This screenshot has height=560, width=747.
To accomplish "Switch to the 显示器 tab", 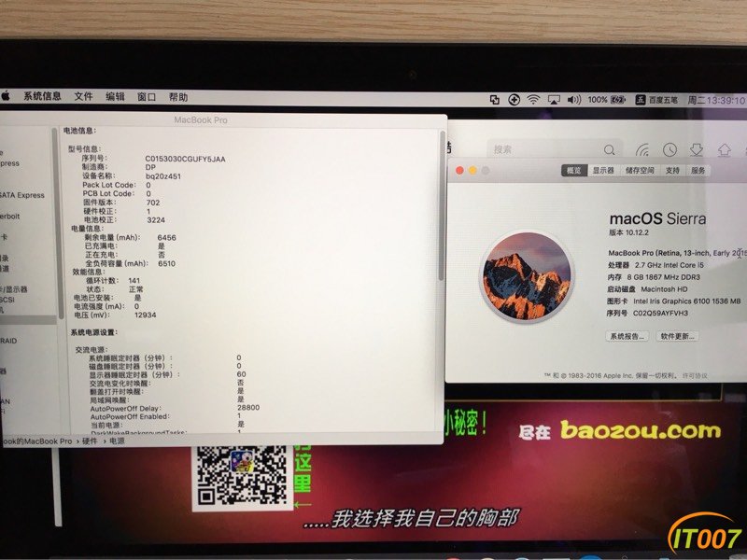I will [603, 171].
